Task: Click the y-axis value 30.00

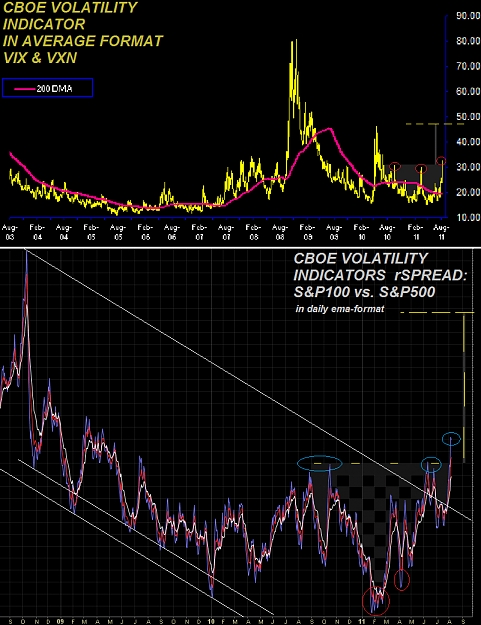Action: [x=468, y=167]
